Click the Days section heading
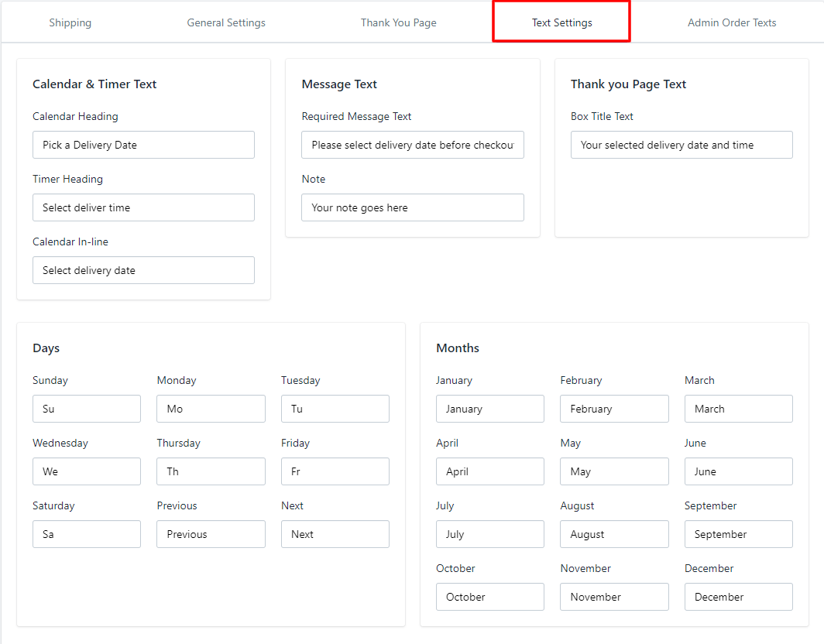The height and width of the screenshot is (644, 824). pos(46,348)
